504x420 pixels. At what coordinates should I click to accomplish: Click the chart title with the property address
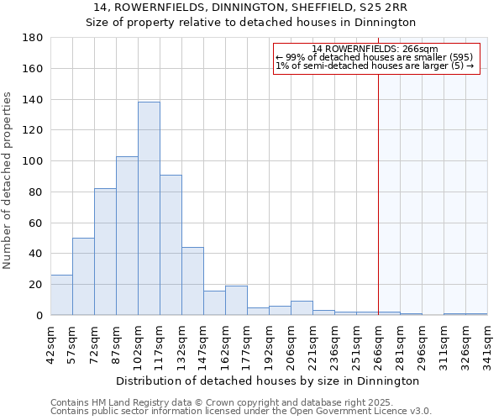[251, 8]
